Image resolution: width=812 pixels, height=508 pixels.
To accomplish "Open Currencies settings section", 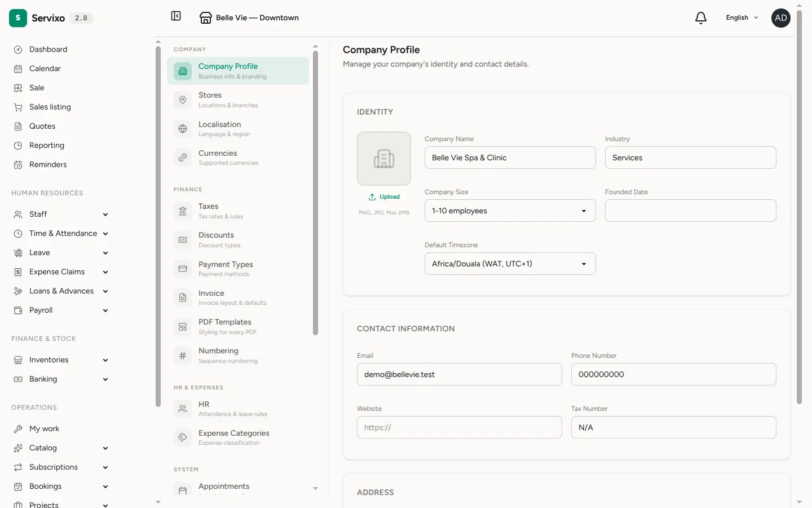I will (x=238, y=157).
